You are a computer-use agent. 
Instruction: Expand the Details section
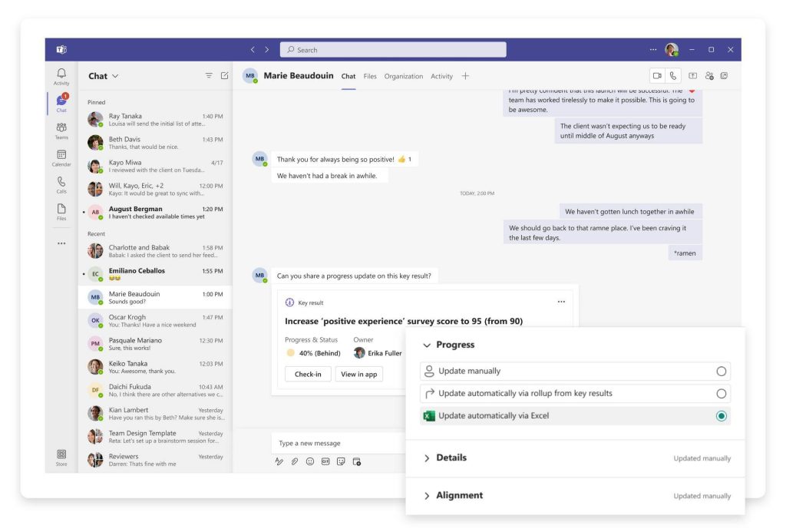tap(427, 458)
